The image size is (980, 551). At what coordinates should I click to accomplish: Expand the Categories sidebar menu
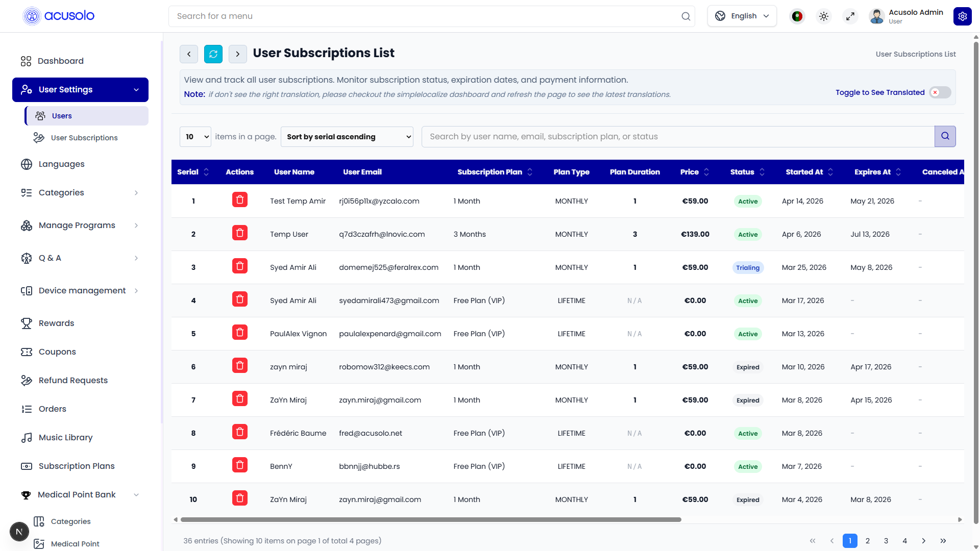point(80,193)
